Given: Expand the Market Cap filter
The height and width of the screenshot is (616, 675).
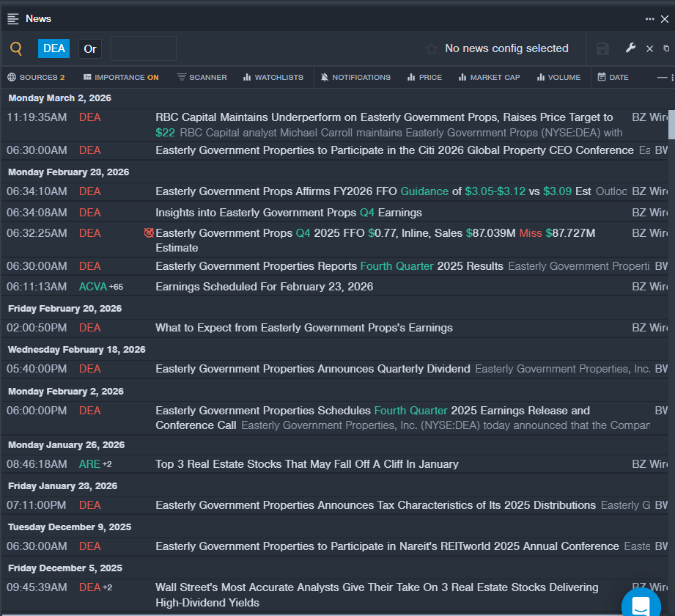Looking at the screenshot, I should coord(489,77).
